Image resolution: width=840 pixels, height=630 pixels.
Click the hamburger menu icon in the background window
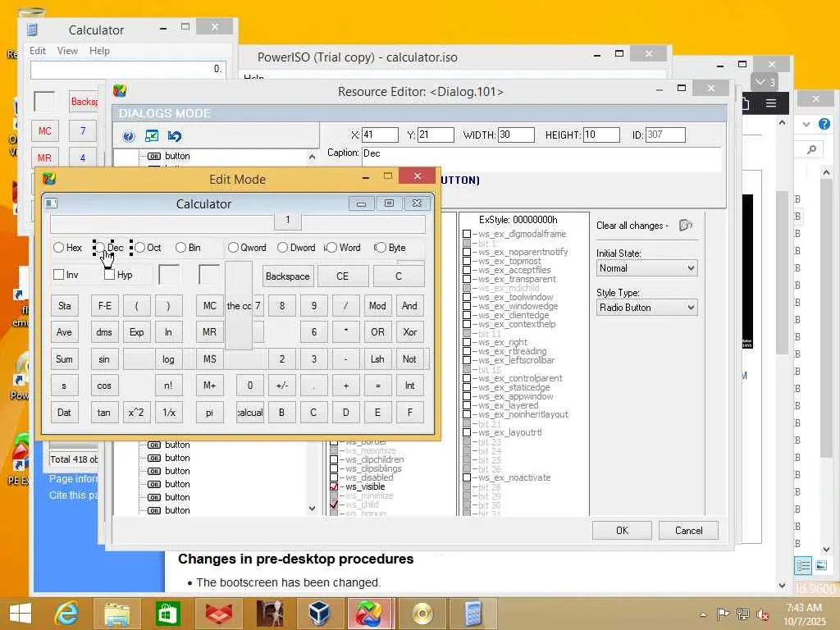pos(771,103)
